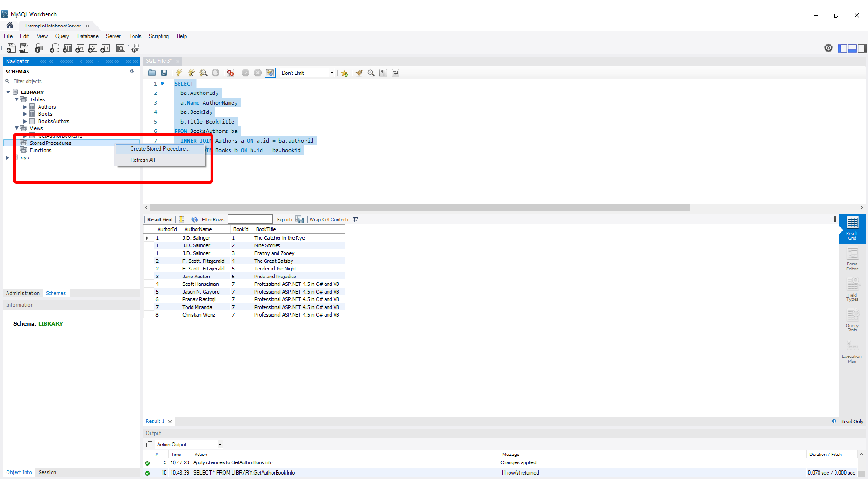Open the Query menu

click(x=62, y=36)
